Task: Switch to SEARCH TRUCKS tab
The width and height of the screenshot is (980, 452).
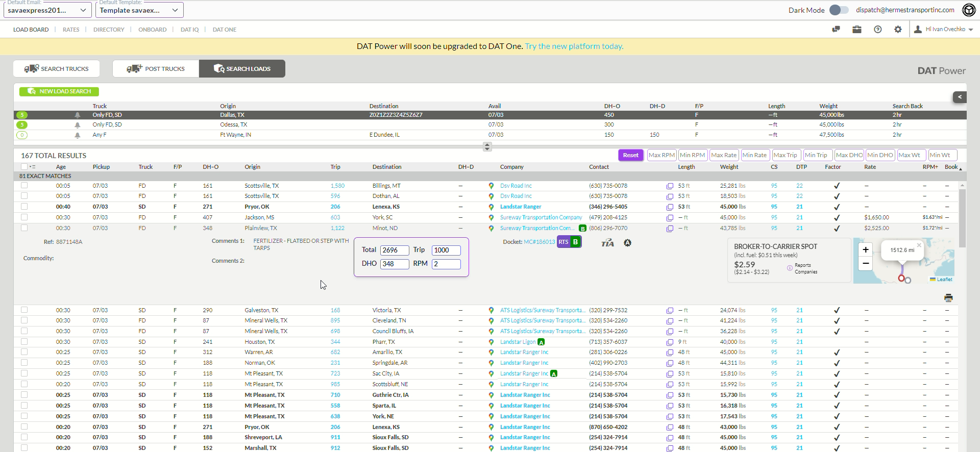Action: (57, 68)
